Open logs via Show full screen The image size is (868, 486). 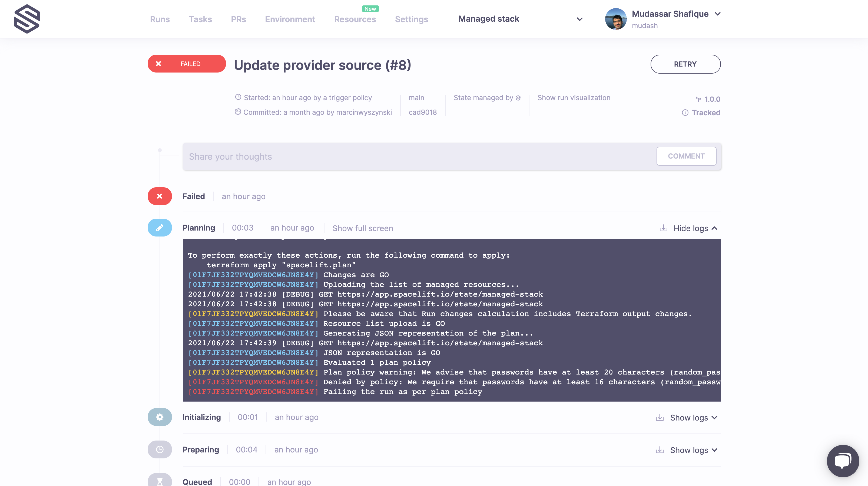point(363,228)
